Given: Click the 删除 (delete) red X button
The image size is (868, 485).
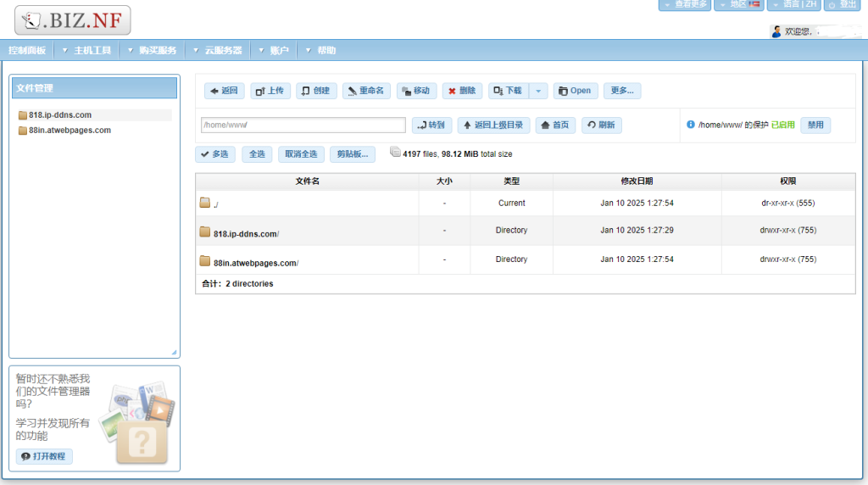Looking at the screenshot, I should point(462,91).
